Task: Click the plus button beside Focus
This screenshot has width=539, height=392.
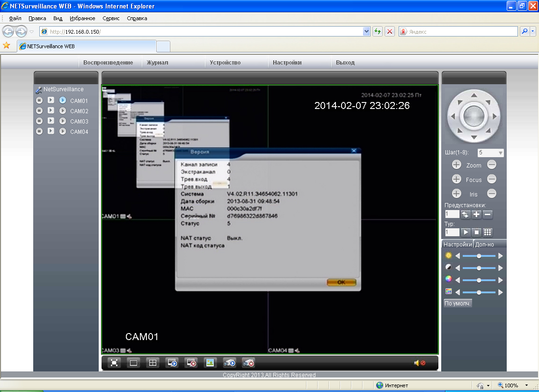Action: pyautogui.click(x=457, y=179)
